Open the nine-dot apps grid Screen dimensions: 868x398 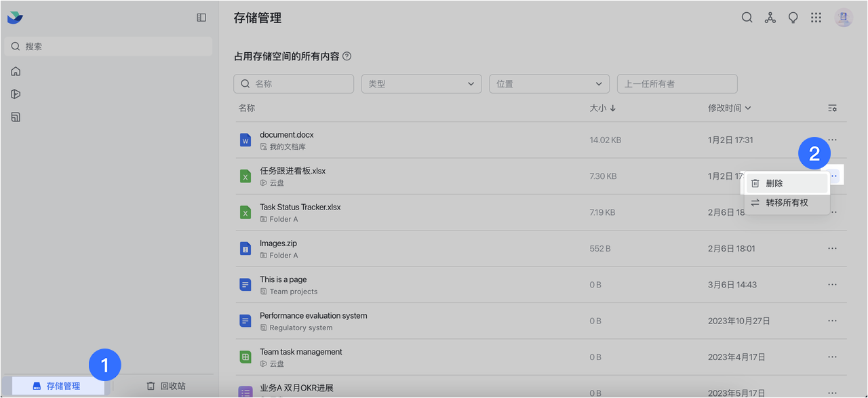816,18
